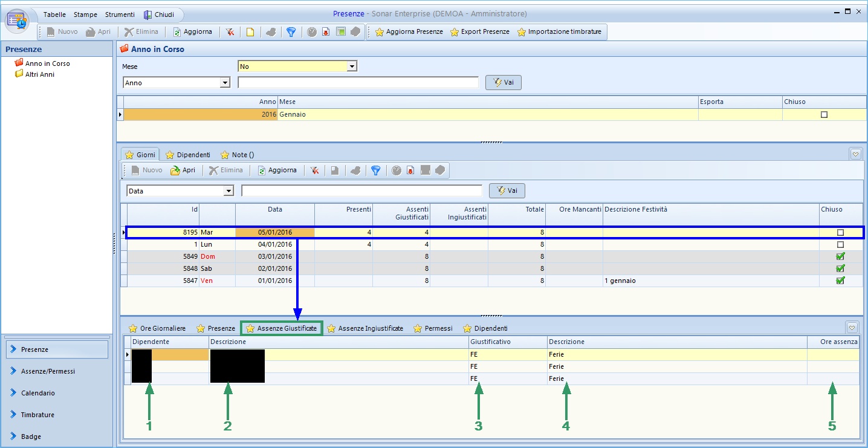Select Altri Anni folder in Presenze tree
The height and width of the screenshot is (448, 868).
click(x=39, y=74)
